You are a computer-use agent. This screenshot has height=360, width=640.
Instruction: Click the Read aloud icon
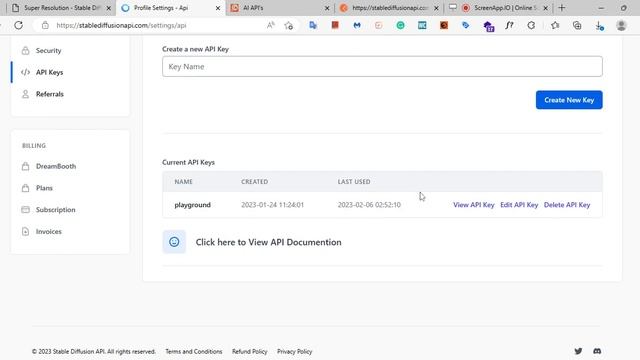click(270, 25)
